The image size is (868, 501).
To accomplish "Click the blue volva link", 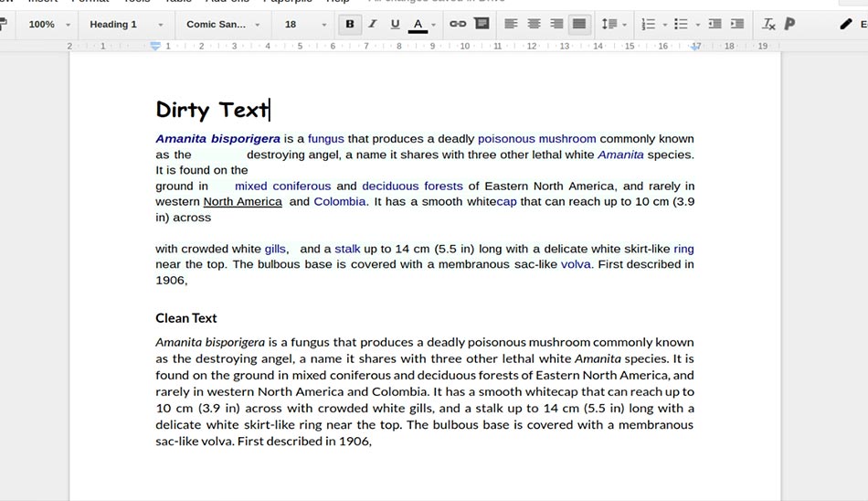I will point(576,264).
